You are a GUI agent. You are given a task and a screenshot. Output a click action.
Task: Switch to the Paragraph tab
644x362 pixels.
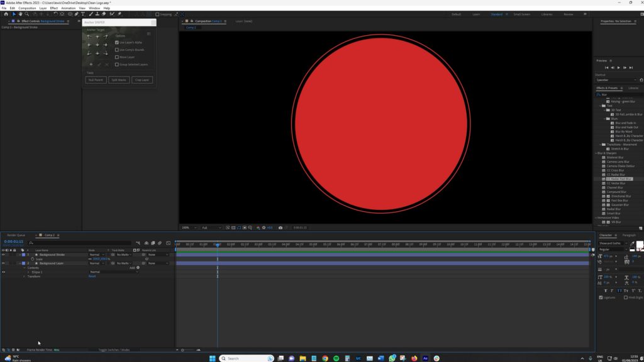click(x=629, y=235)
